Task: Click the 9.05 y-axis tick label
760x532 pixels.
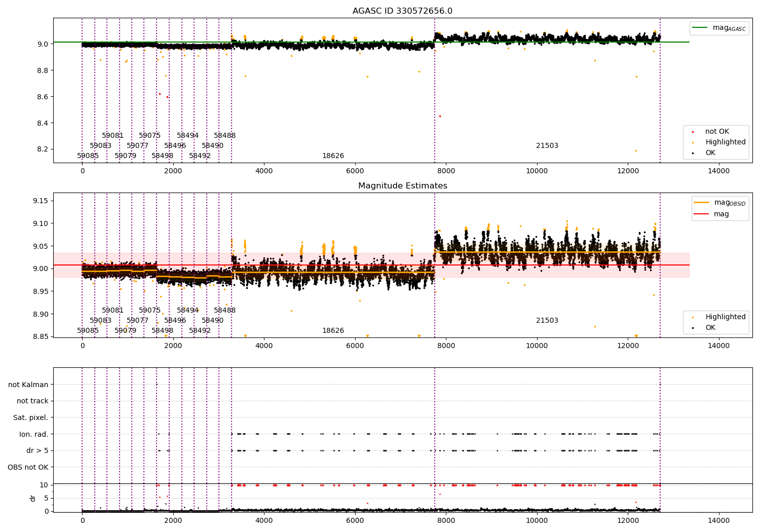Action: pyautogui.click(x=40, y=247)
